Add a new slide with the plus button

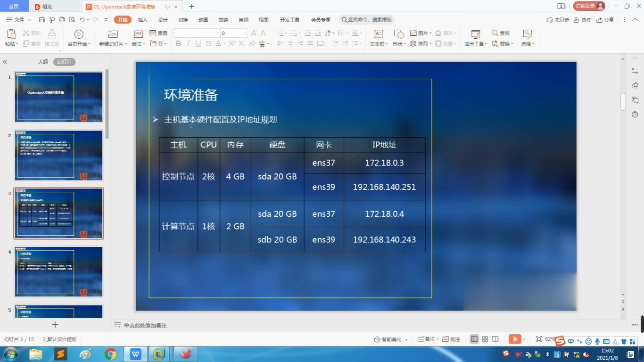point(55,324)
